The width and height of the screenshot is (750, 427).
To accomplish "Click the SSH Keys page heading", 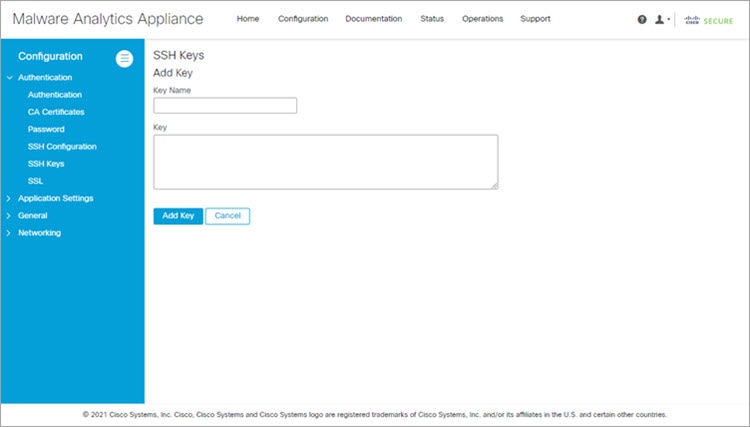I will tap(178, 55).
